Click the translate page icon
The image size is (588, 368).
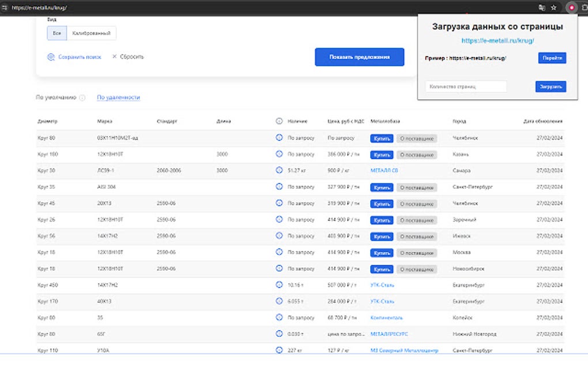(x=541, y=7)
